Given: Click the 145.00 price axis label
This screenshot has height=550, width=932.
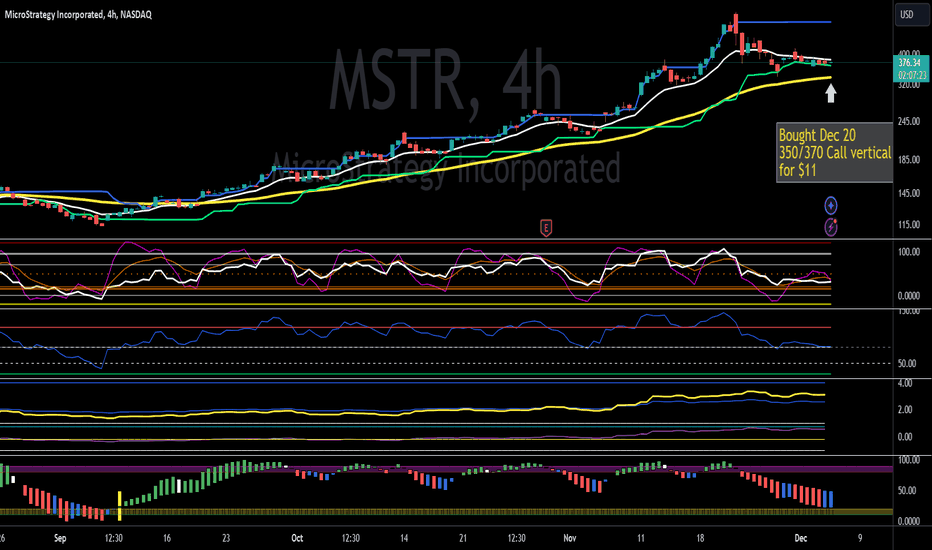Looking at the screenshot, I should click(x=909, y=193).
